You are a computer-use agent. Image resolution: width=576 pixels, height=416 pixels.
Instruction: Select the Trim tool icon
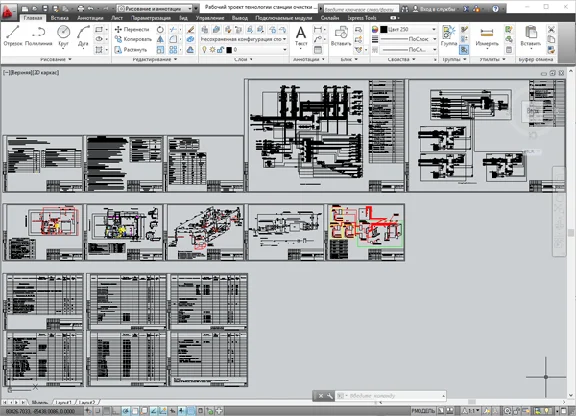[x=173, y=29]
